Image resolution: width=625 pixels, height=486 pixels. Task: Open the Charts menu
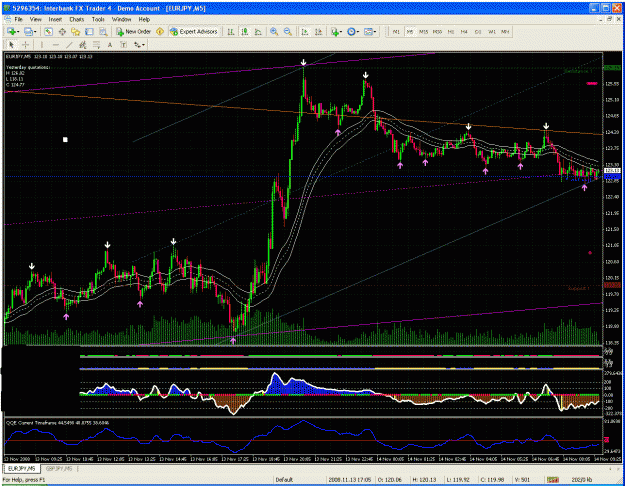click(77, 19)
